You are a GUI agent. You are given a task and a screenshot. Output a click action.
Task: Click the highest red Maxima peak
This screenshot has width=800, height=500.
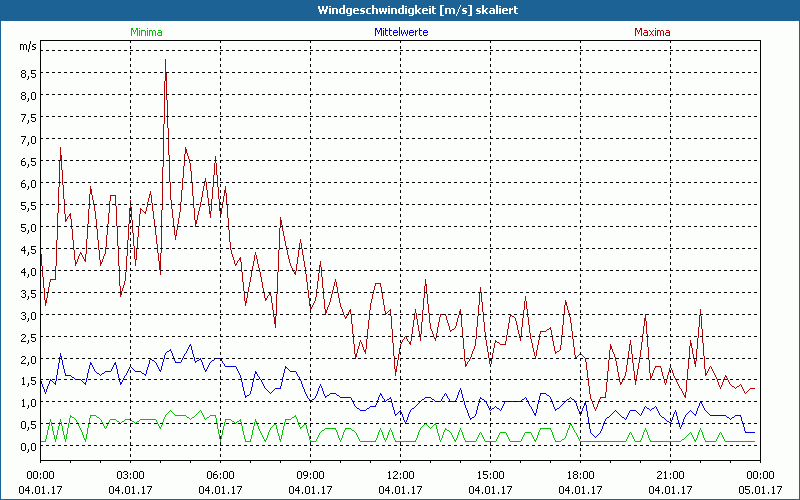point(165,61)
